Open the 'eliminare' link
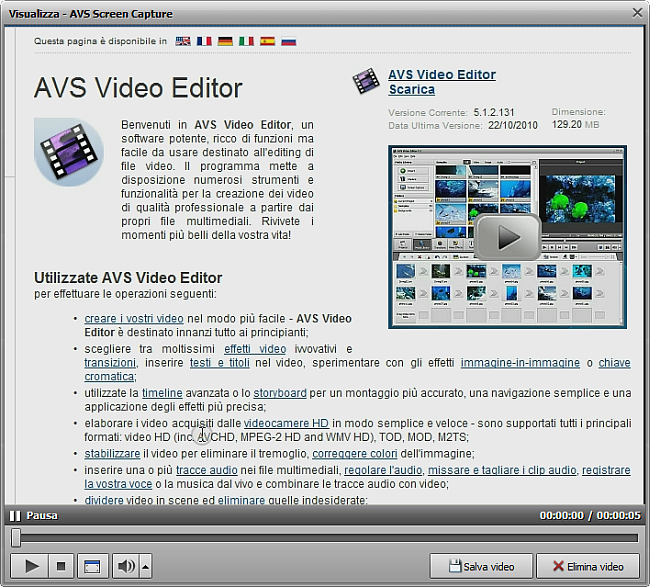 241,500
